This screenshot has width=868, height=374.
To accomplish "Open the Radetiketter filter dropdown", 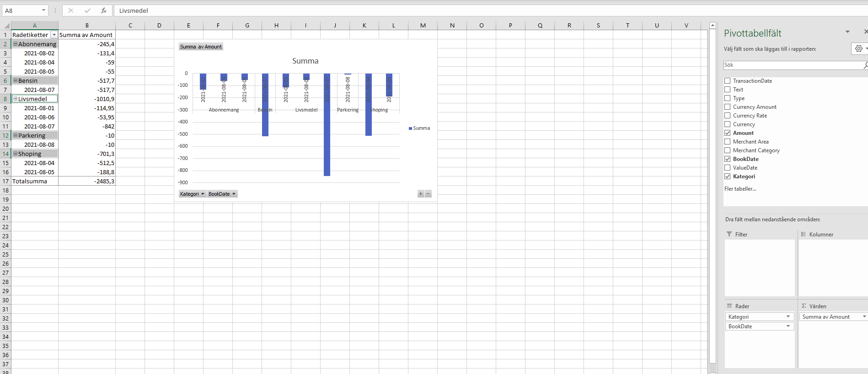I will pyautogui.click(x=54, y=35).
